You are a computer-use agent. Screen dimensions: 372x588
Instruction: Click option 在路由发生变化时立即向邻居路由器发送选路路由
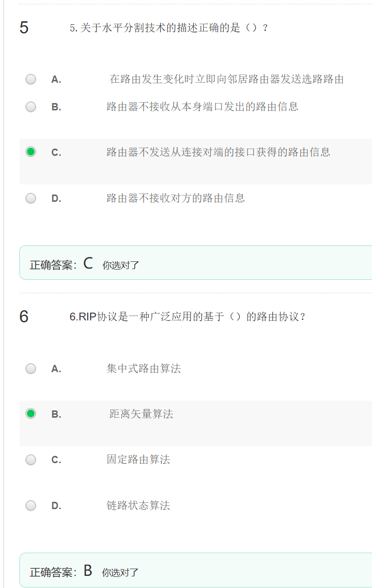coord(227,79)
